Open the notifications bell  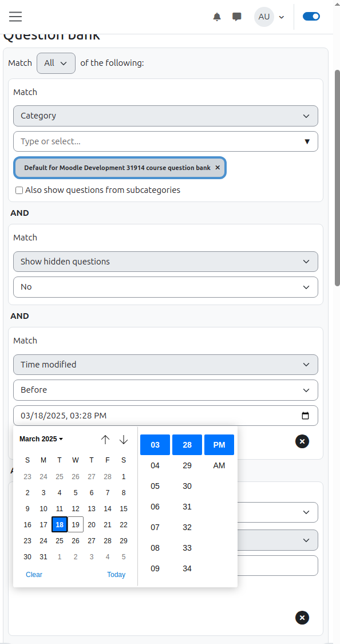(217, 17)
